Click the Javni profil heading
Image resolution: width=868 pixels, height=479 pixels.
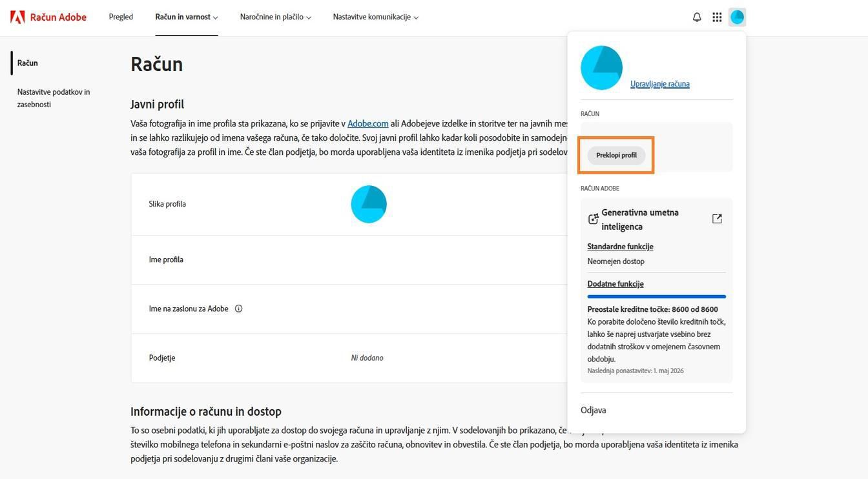point(157,104)
